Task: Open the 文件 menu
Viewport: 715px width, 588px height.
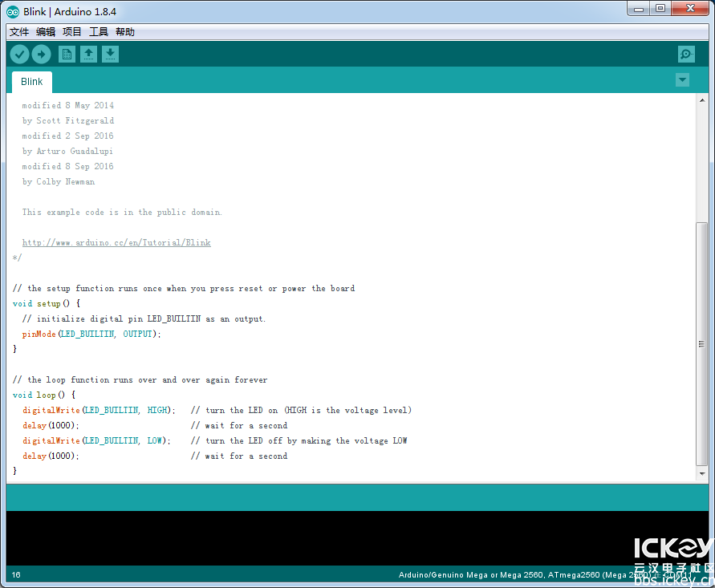Action: 19,32
